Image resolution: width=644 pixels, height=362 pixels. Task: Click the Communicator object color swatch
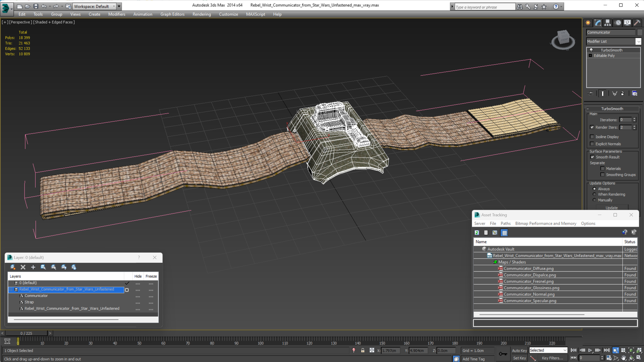(x=639, y=32)
